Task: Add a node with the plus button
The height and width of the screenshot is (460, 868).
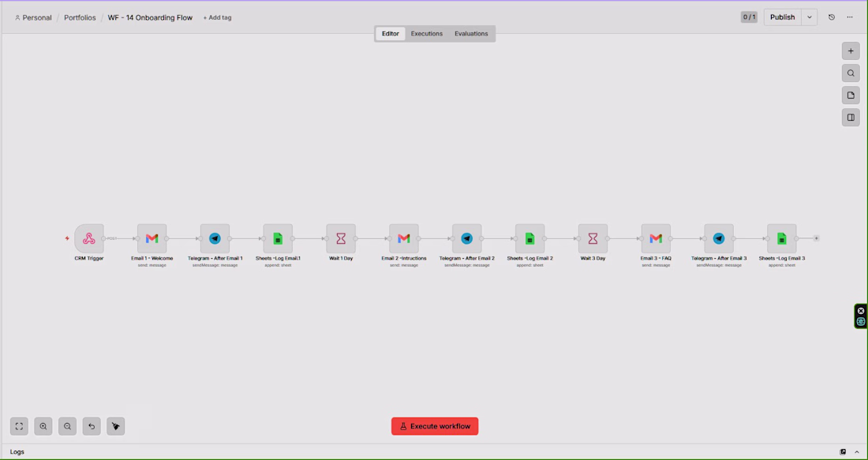Action: tap(851, 51)
